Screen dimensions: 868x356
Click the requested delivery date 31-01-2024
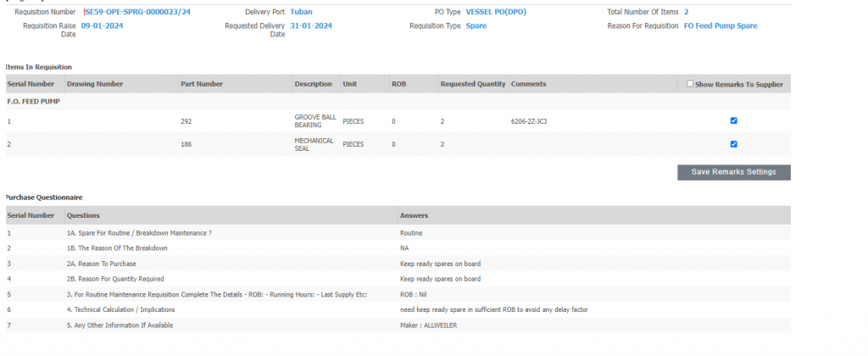(311, 25)
